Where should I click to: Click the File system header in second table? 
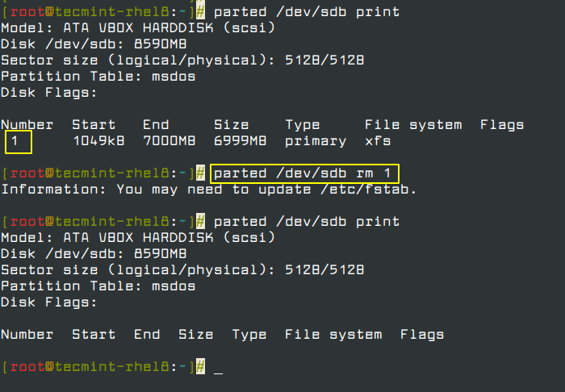[333, 335]
